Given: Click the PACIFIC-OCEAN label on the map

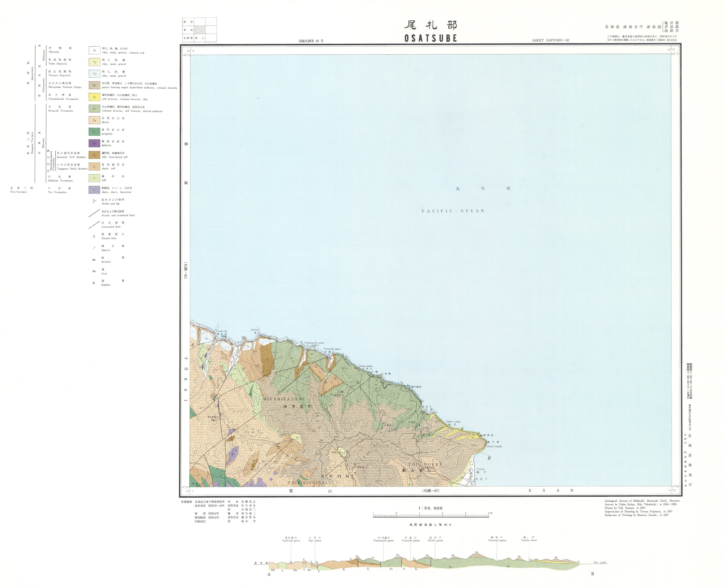Looking at the screenshot, I should click(453, 211).
